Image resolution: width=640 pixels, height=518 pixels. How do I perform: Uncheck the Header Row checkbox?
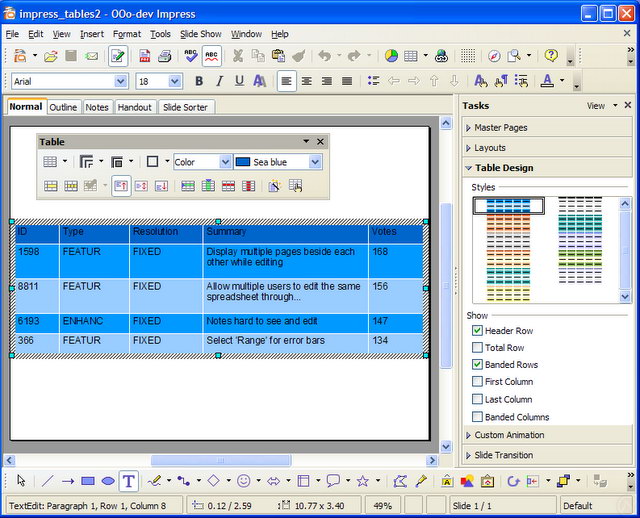point(478,331)
